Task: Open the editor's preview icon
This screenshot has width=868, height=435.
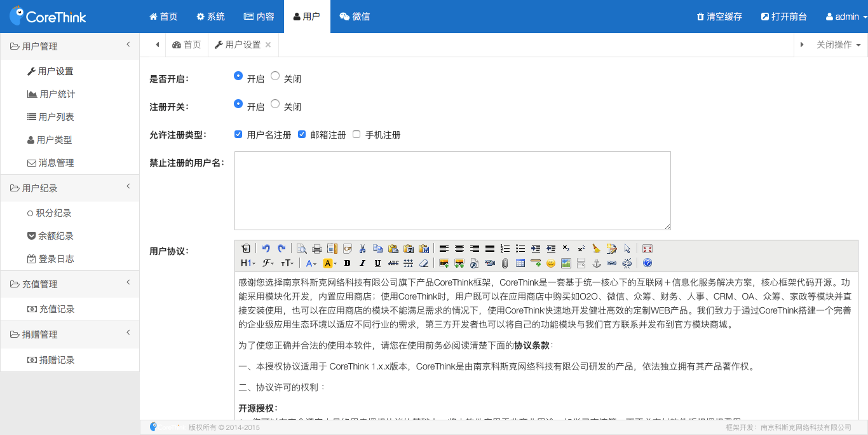Action: coord(302,249)
